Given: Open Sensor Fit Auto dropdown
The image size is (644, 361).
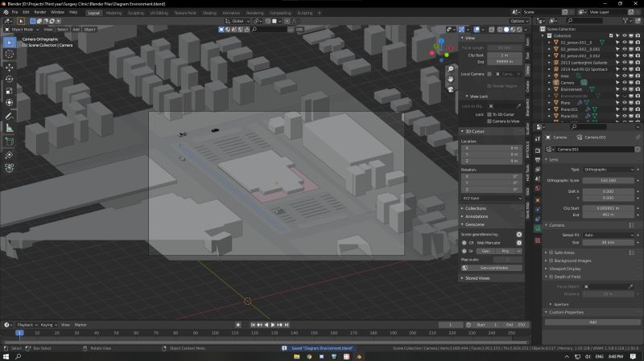Looking at the screenshot, I should (609, 235).
